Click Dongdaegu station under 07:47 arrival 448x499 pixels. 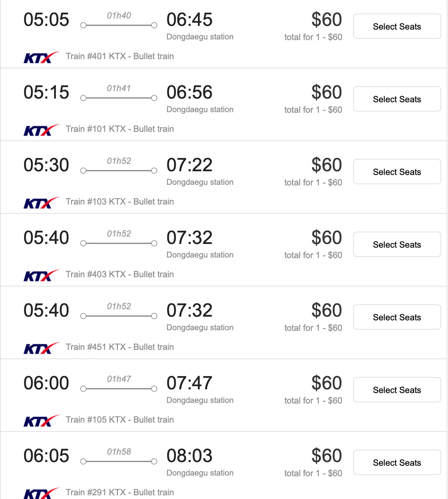pos(200,400)
